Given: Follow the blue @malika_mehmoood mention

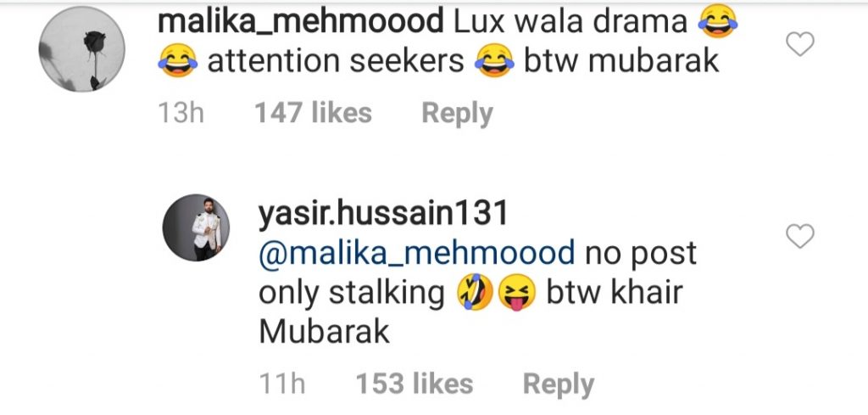Looking at the screenshot, I should (x=416, y=253).
